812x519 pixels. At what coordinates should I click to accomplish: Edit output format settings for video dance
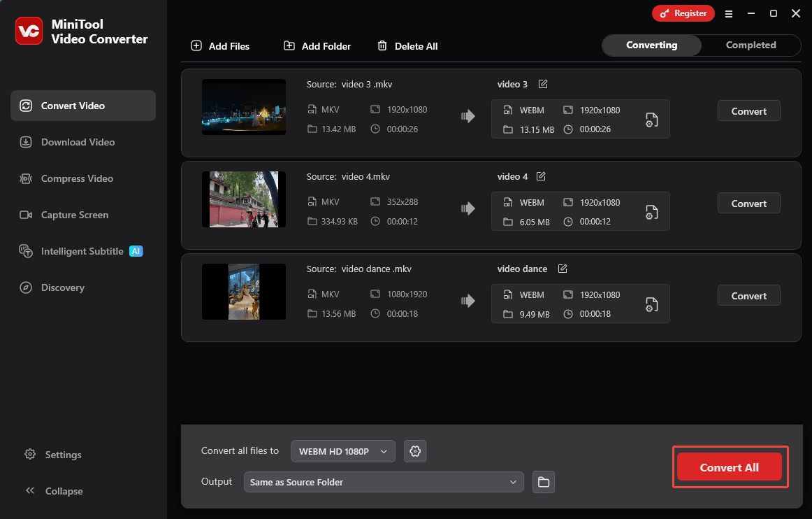tap(651, 304)
